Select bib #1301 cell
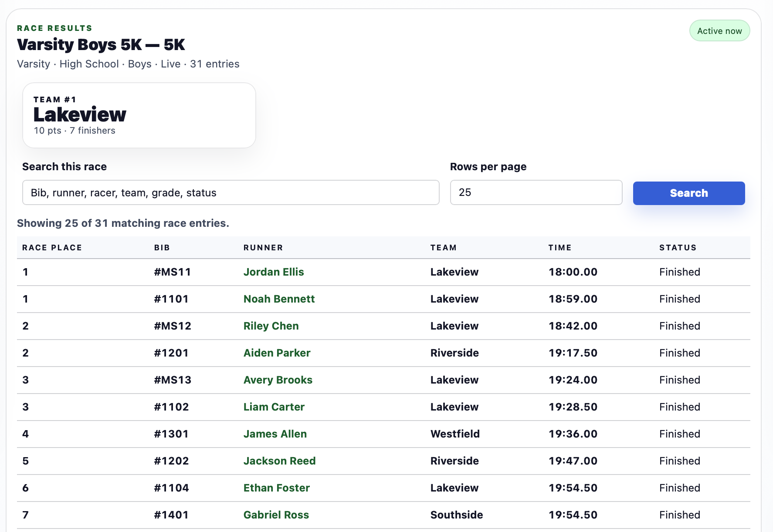This screenshot has height=532, width=773. tap(171, 434)
